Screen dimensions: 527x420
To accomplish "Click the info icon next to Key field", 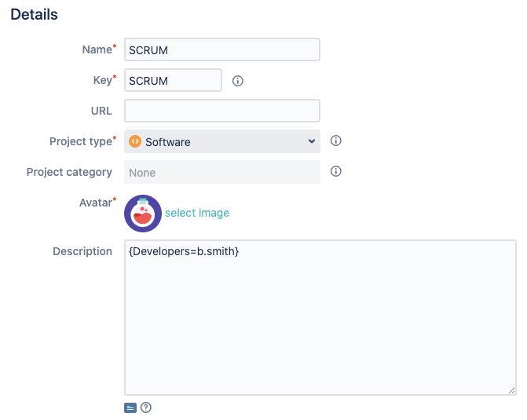I will coord(238,81).
